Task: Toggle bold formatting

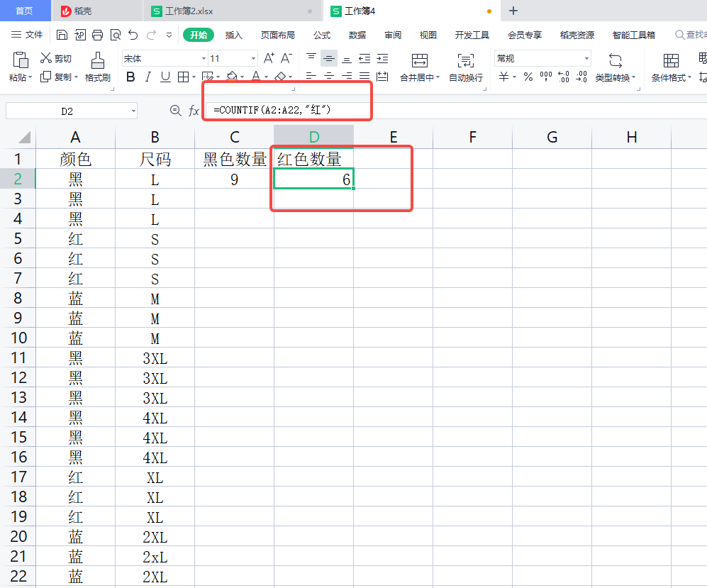Action: [130, 77]
